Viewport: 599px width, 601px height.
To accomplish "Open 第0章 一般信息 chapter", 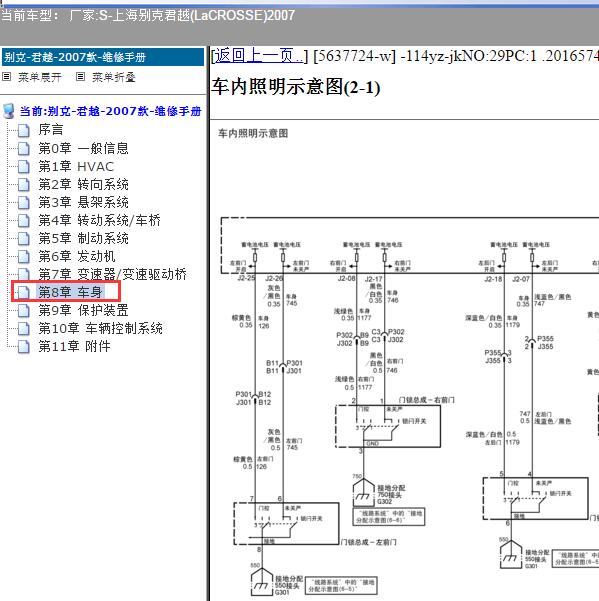I will tap(83, 148).
